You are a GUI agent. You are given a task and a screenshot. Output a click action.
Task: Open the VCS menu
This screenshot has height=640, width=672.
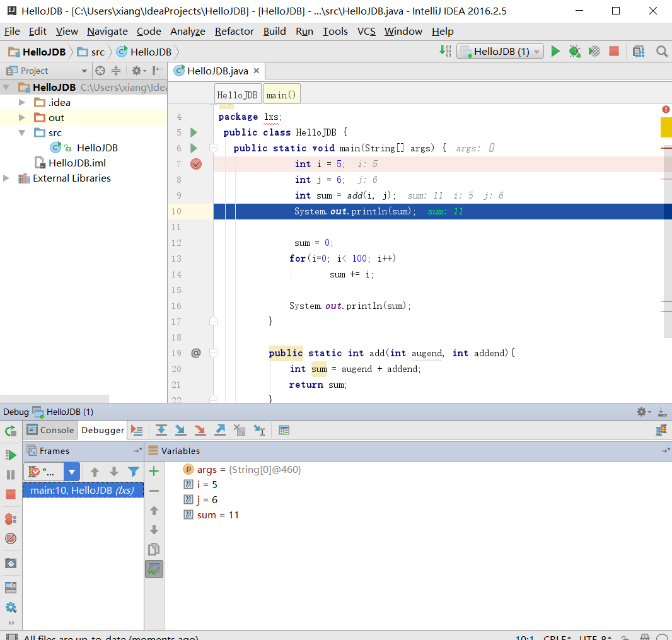tap(366, 32)
